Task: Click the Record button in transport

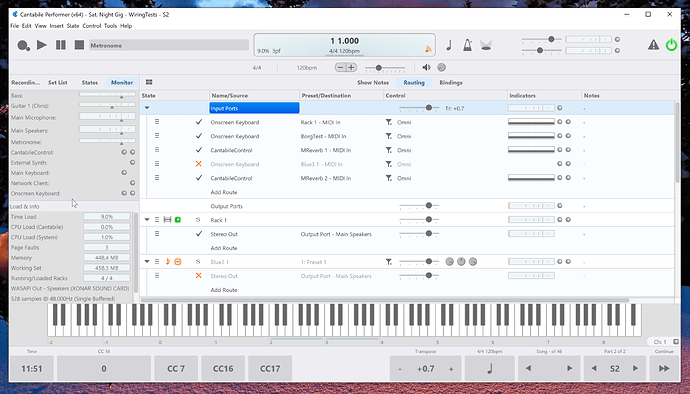Action: [x=23, y=45]
